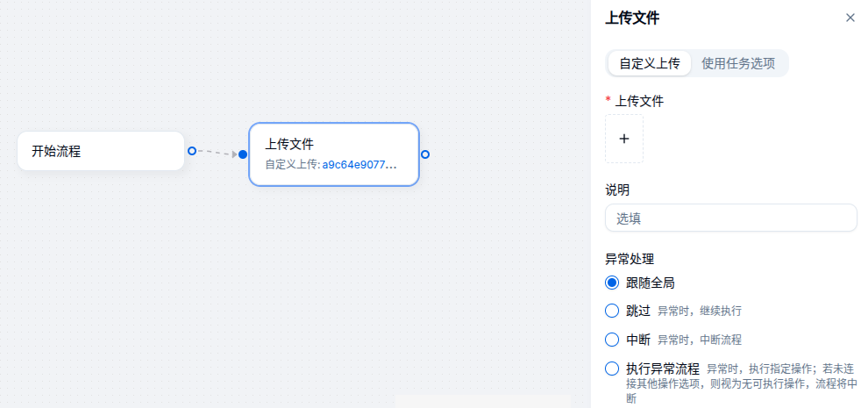Focus the 说明 optional input field
Screen dimensions: 868x408
point(730,218)
